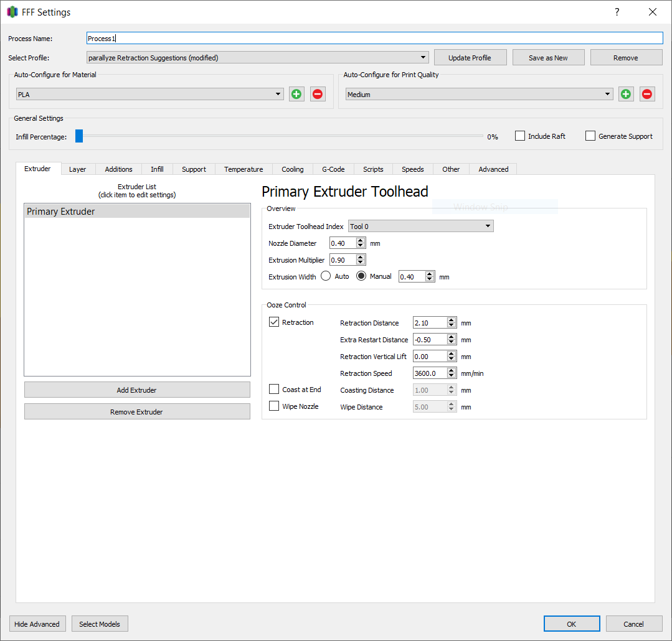Image resolution: width=672 pixels, height=641 pixels.
Task: Click the Infill Percentage slider handle
Action: [79, 136]
